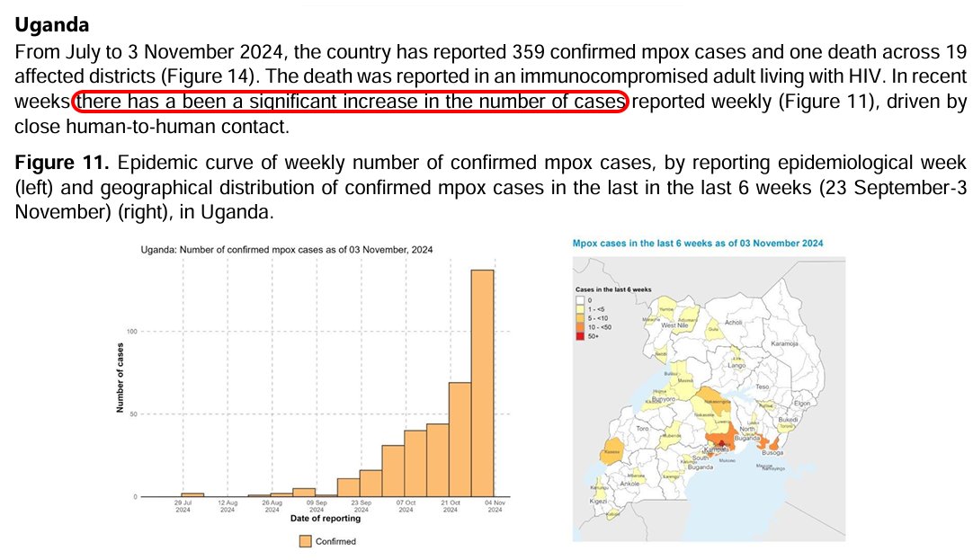Click the "Kampala" label on the map
The image size is (973, 560).
pyautogui.click(x=716, y=449)
